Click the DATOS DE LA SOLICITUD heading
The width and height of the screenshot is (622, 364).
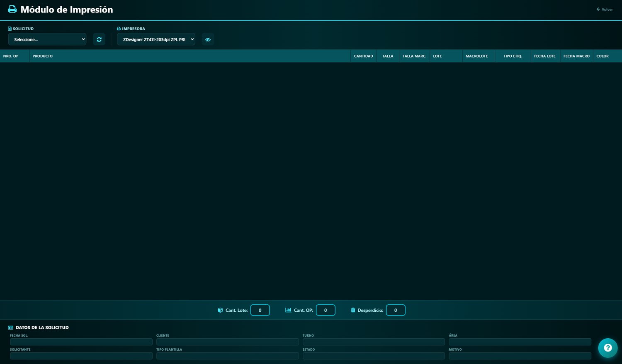click(42, 328)
